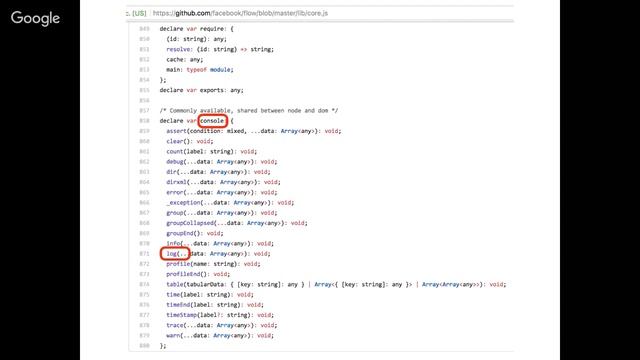Click line number 871 beside the log declaration
The height and width of the screenshot is (360, 640).
144,253
